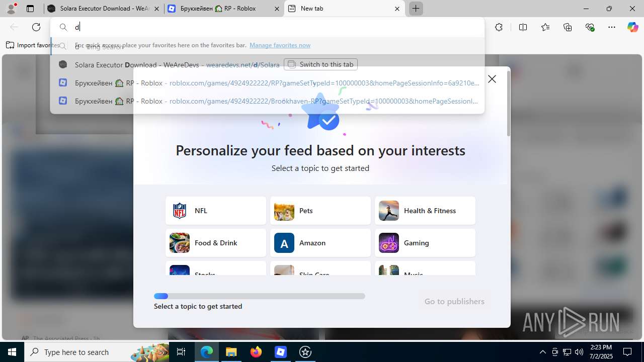Select the Brookhaven-RP URL suggestion

267,101
